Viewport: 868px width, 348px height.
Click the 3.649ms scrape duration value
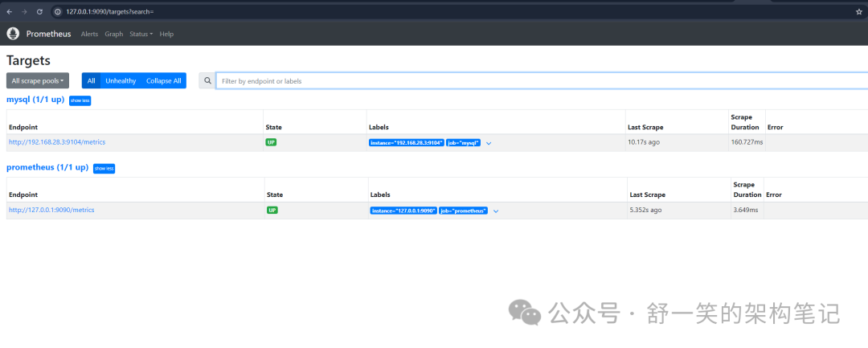point(746,211)
